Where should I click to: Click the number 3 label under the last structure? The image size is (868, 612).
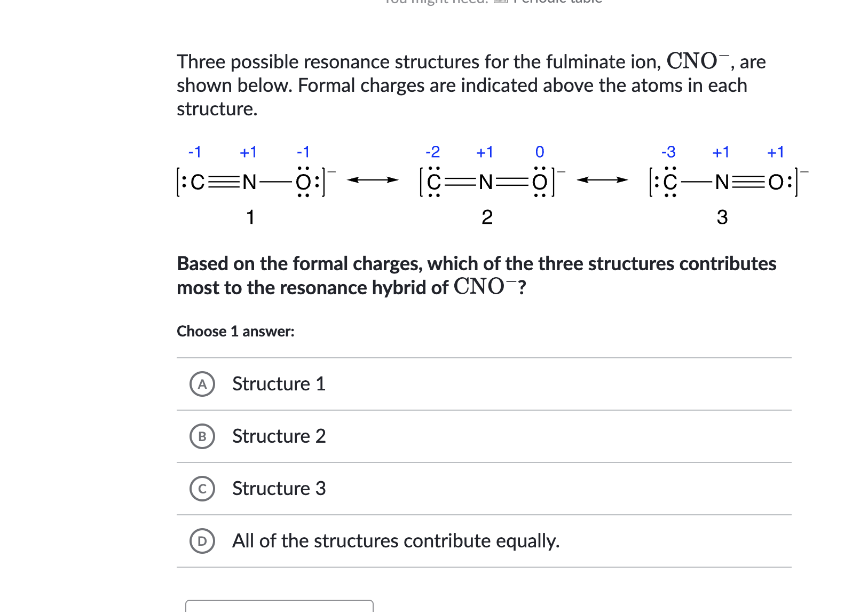coord(722,217)
